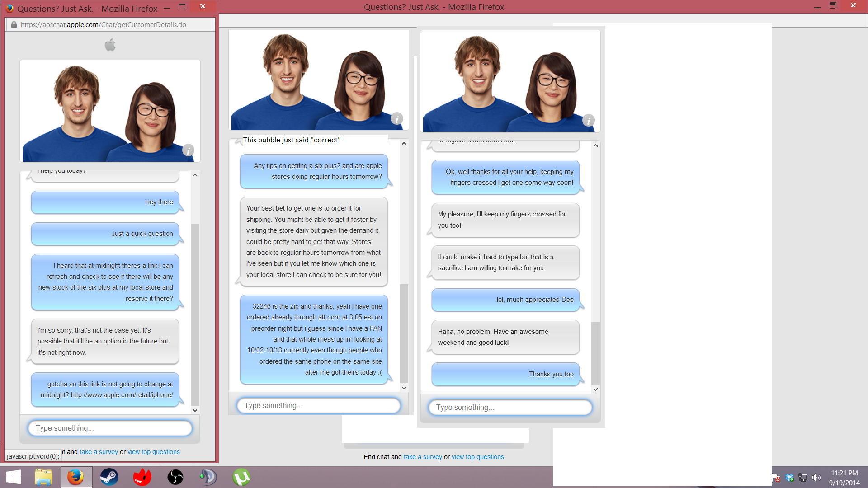Click the padlock icon in address bar
The width and height of the screenshot is (868, 488).
14,25
